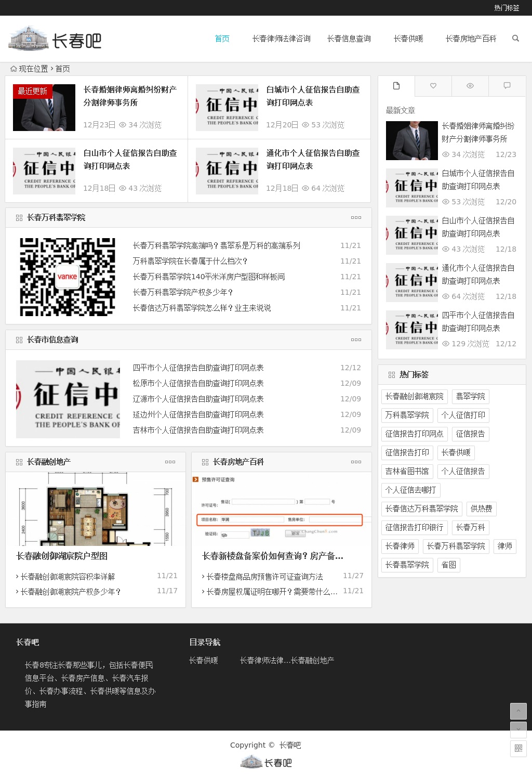Expand more options for 长春万科翡翠学院 section
The width and height of the screenshot is (532, 783).
(356, 218)
